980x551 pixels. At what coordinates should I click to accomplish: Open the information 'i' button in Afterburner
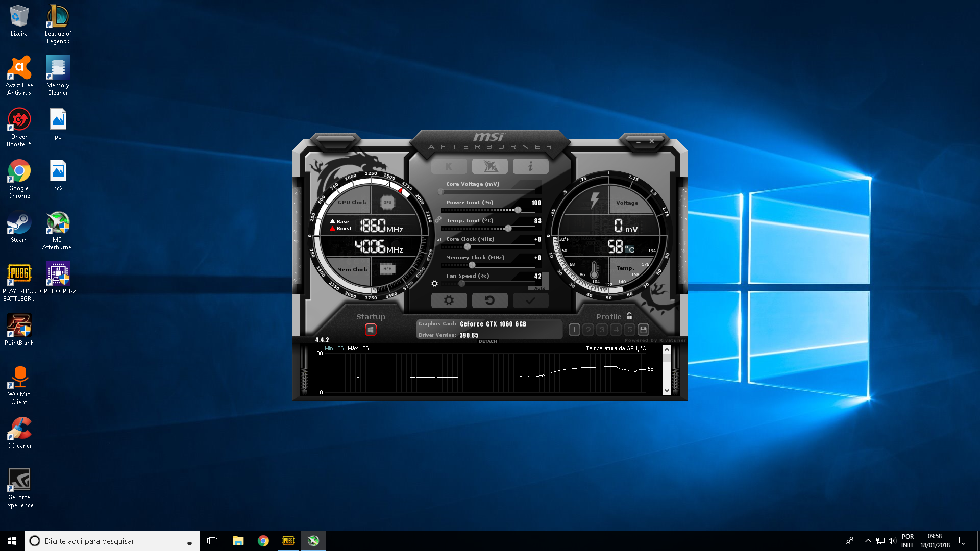(531, 166)
